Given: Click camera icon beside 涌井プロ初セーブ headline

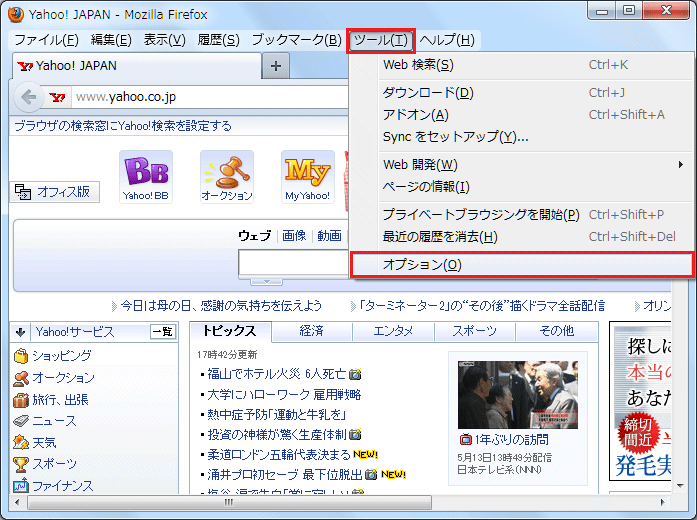Looking at the screenshot, I should click(x=371, y=475).
